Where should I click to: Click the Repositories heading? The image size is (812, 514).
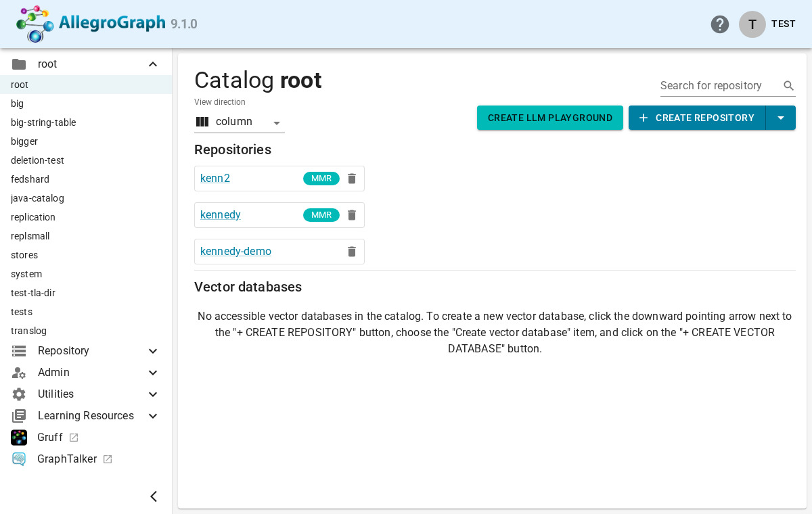point(233,149)
